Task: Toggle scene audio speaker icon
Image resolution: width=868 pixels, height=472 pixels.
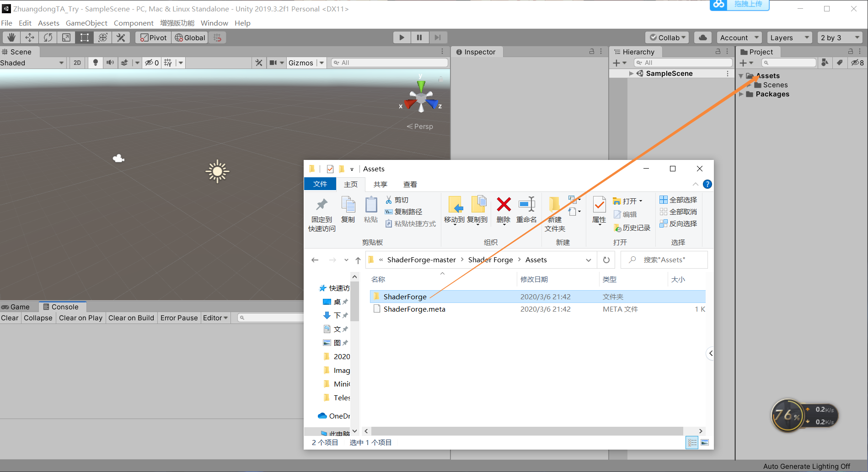Action: click(110, 63)
